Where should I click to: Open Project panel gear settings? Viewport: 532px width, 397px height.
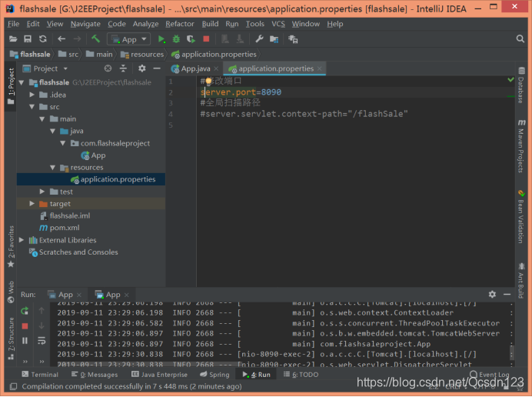(141, 68)
